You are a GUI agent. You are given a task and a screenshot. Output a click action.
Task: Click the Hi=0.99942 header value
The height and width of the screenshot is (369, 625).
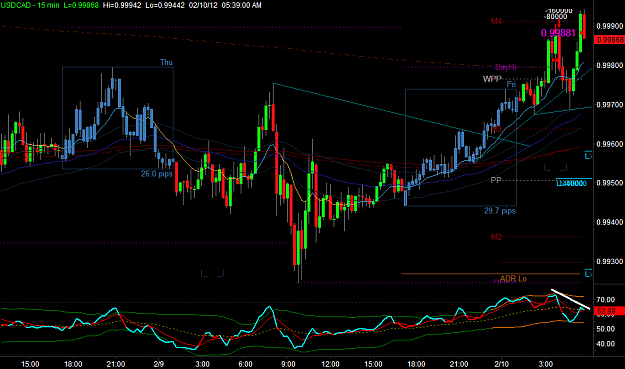tap(122, 5)
